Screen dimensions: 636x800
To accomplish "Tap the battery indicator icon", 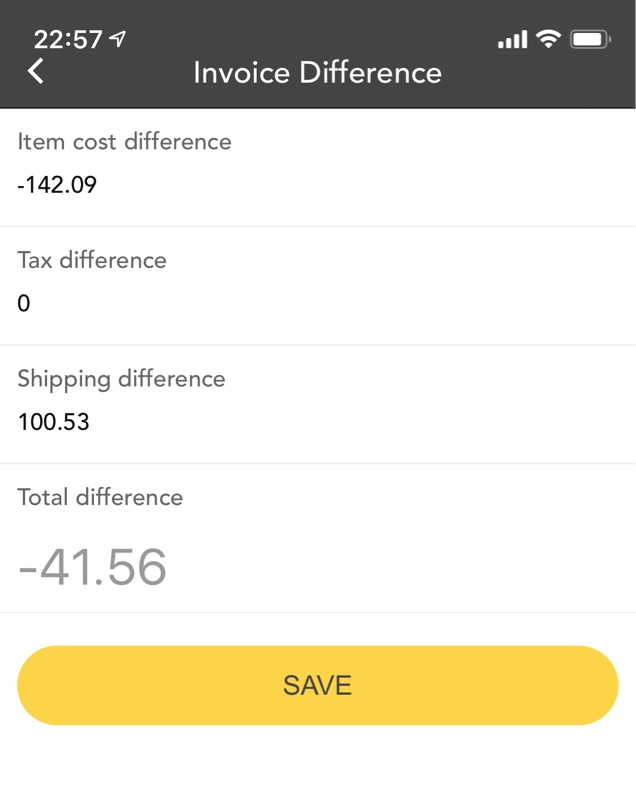I will [x=590, y=40].
